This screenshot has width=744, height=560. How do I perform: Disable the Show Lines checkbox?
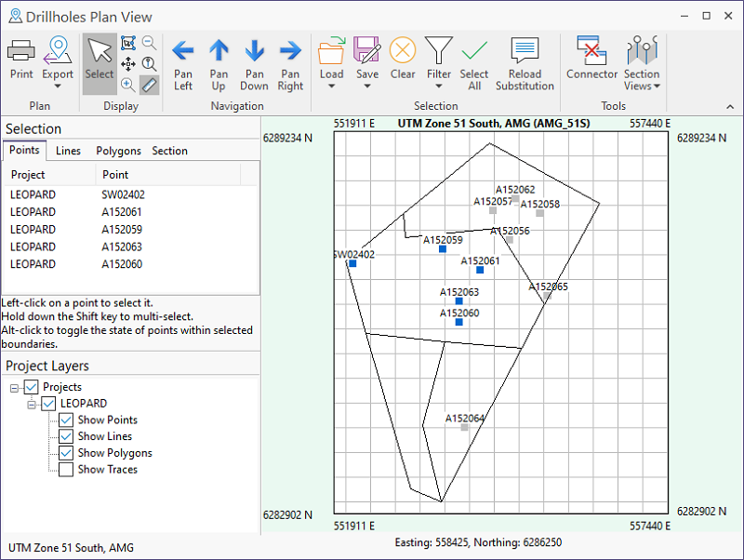click(x=66, y=437)
